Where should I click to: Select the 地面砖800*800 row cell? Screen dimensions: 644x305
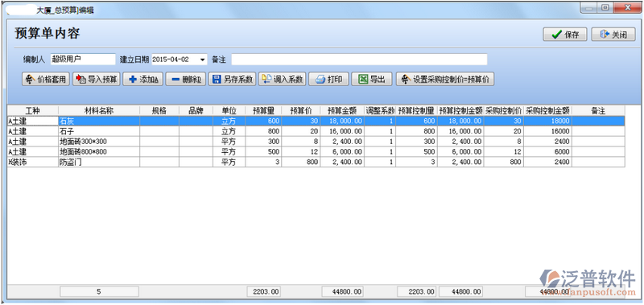[99, 151]
